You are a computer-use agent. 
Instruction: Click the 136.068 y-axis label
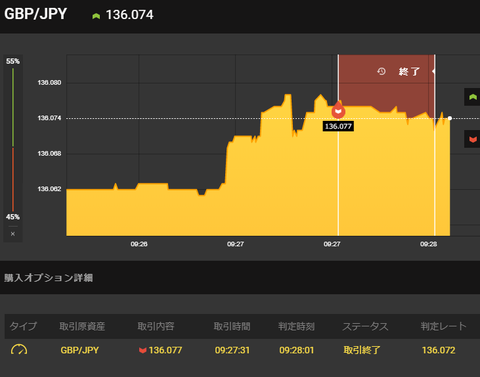49,154
